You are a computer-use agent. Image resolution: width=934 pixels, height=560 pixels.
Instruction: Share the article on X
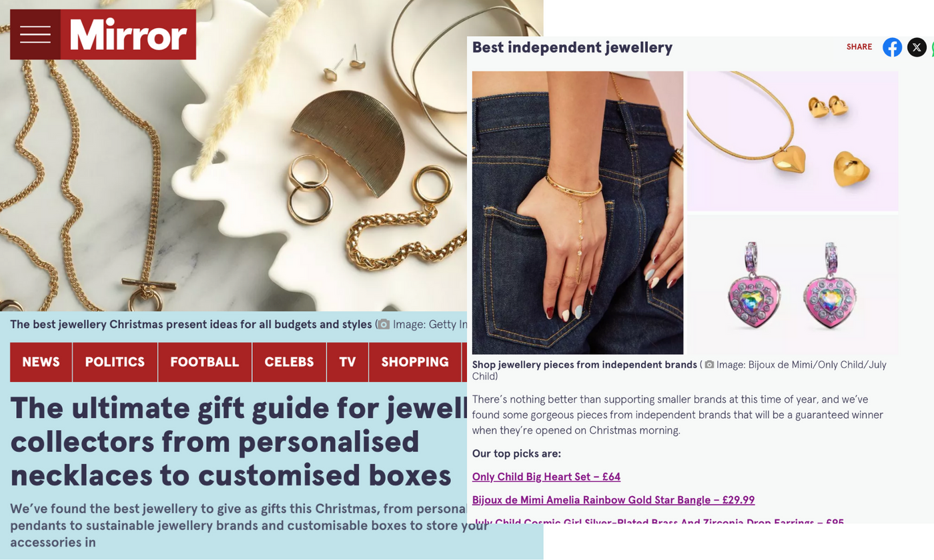pos(917,47)
